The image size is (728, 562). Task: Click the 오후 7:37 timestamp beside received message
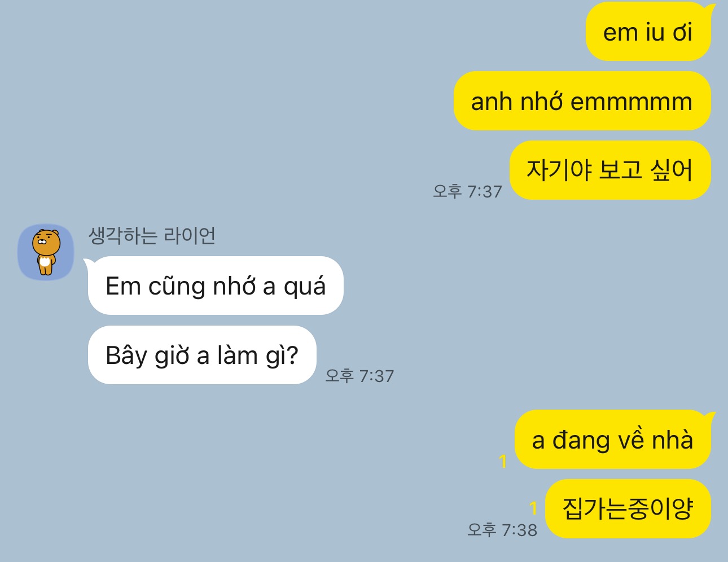click(x=359, y=376)
